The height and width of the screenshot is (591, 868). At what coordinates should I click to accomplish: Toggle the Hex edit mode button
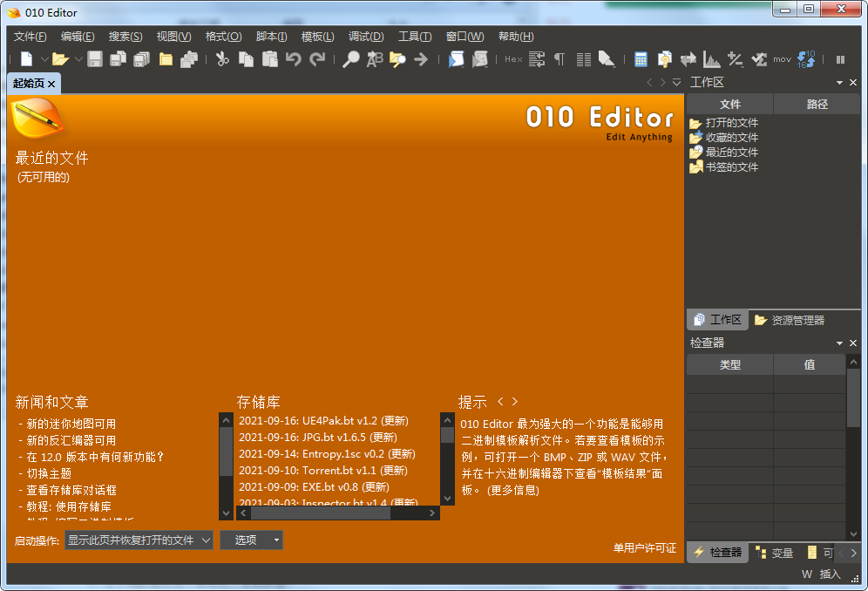click(x=513, y=58)
